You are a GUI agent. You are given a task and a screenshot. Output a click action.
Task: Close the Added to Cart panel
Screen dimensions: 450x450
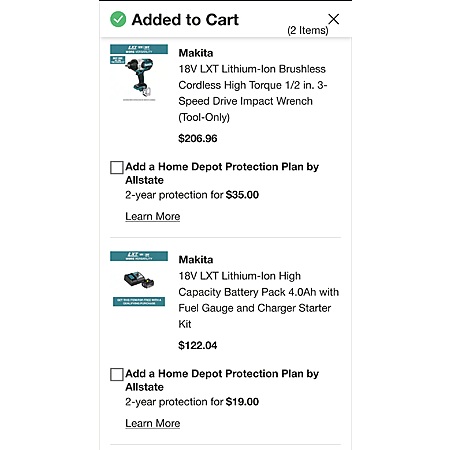pos(333,19)
